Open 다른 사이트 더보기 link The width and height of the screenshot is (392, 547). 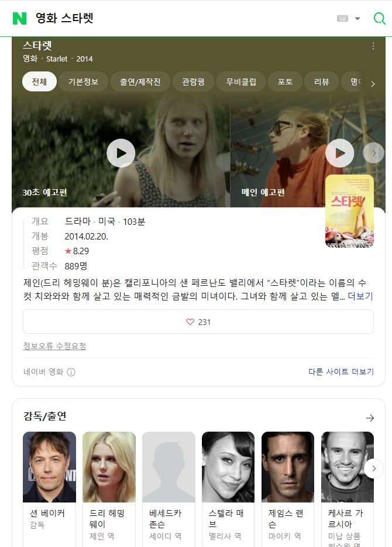click(x=341, y=372)
